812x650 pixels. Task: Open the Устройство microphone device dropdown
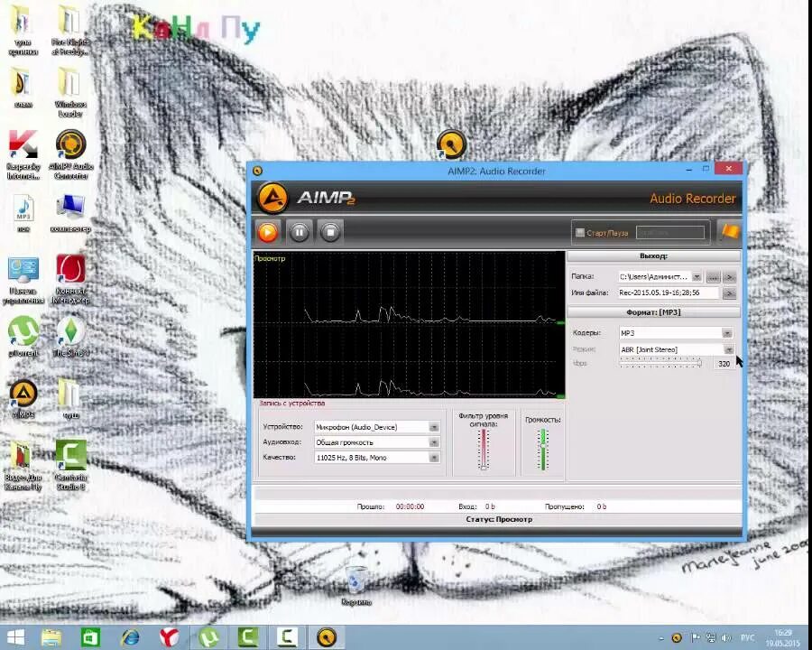point(434,427)
